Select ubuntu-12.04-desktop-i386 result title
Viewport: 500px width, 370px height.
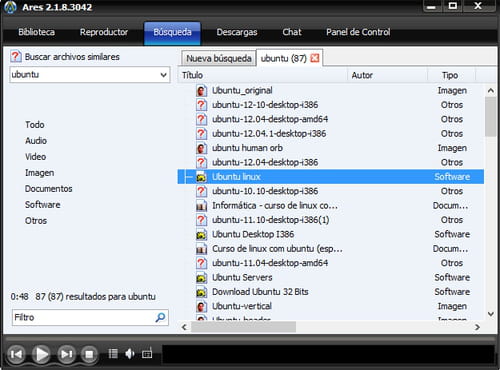click(x=265, y=162)
